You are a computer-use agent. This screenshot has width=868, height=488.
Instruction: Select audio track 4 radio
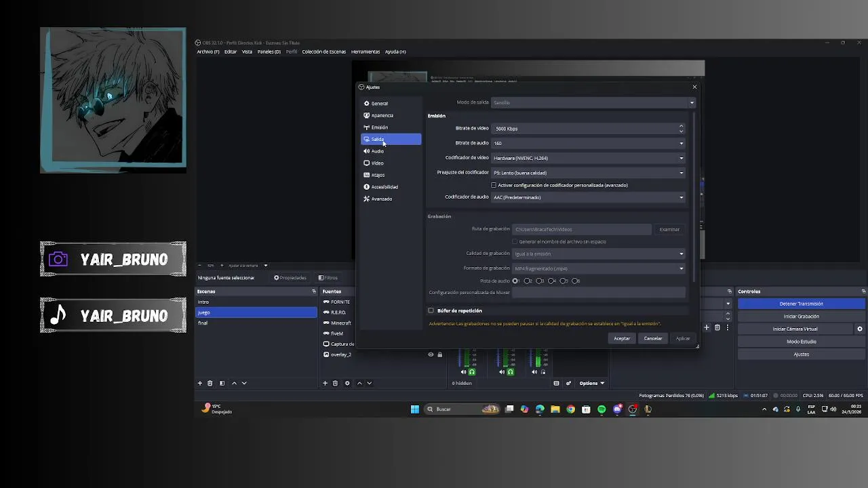pyautogui.click(x=551, y=281)
